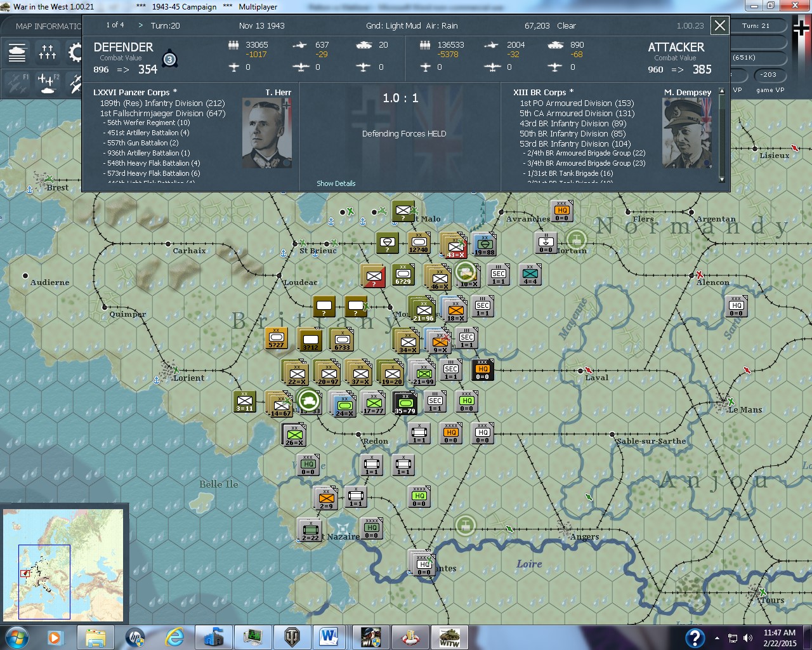
Task: Select the 21=96 infantry stack
Action: click(423, 310)
